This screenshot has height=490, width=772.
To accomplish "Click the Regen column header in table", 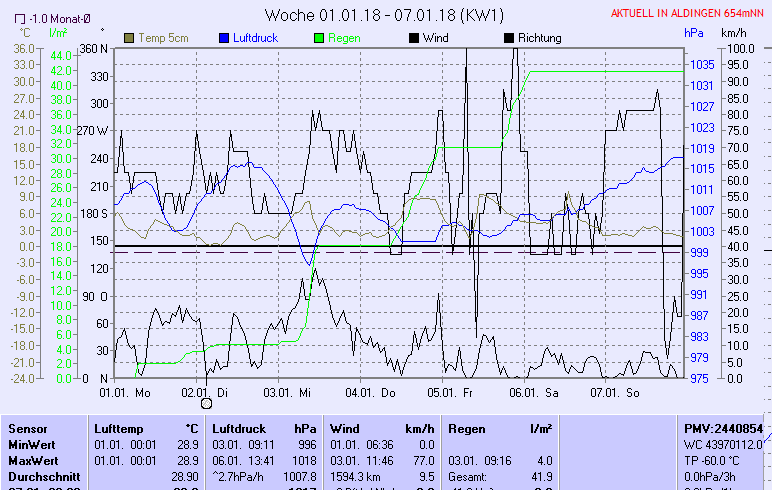I will coord(467,428).
